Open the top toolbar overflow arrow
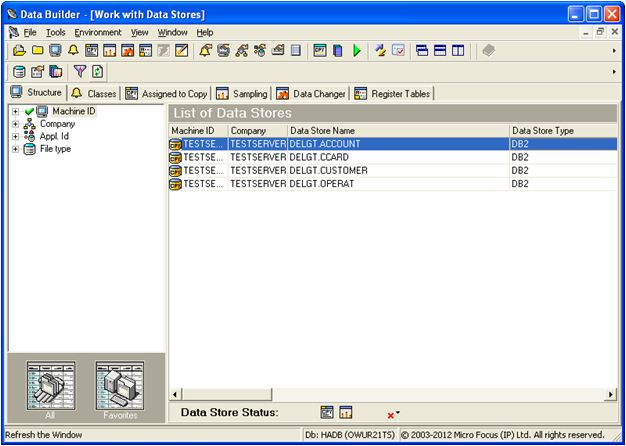The height and width of the screenshot is (446, 626). [614, 51]
